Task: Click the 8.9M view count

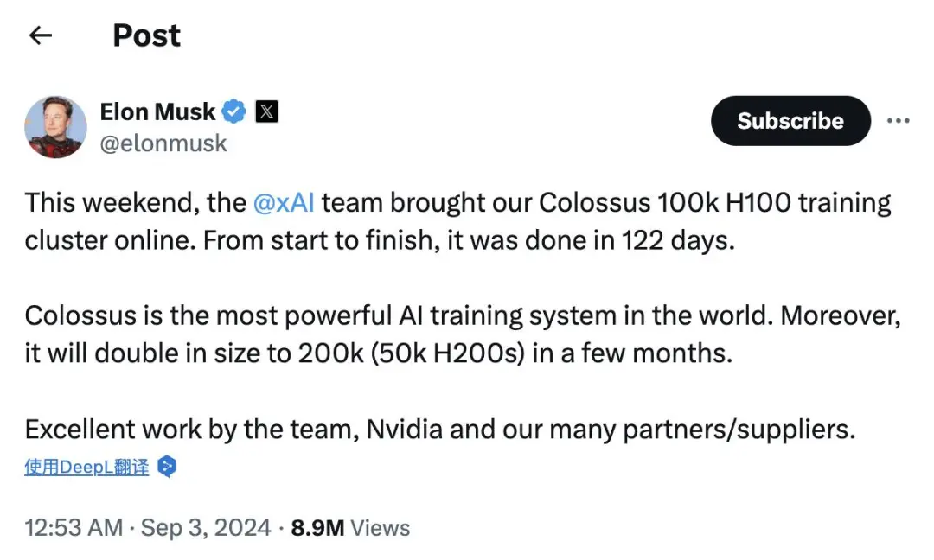Action: click(x=317, y=528)
